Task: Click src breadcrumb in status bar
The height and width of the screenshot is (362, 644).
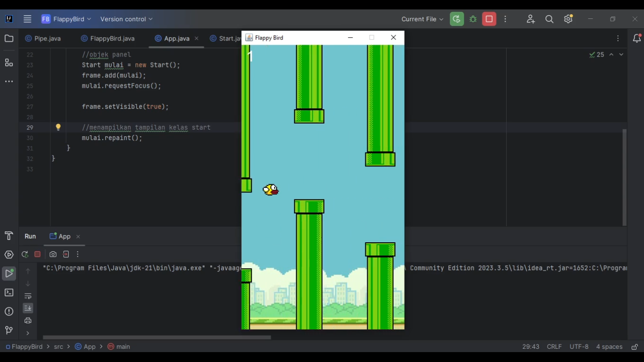Action: point(58,347)
